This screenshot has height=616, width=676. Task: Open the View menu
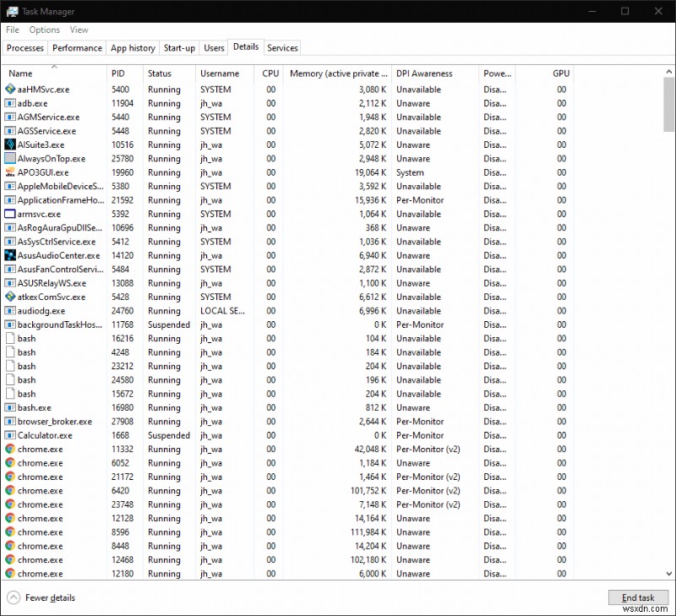click(79, 30)
